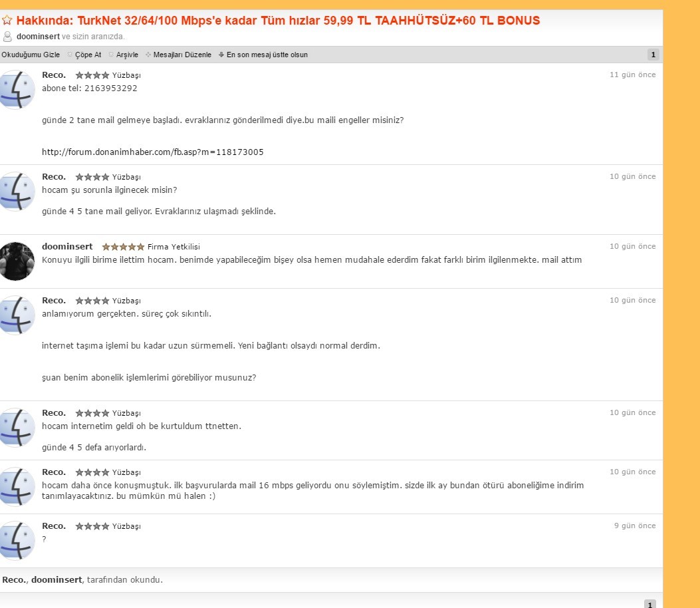Click the star rating on the 'hocam internetim geldi' post

[92, 413]
